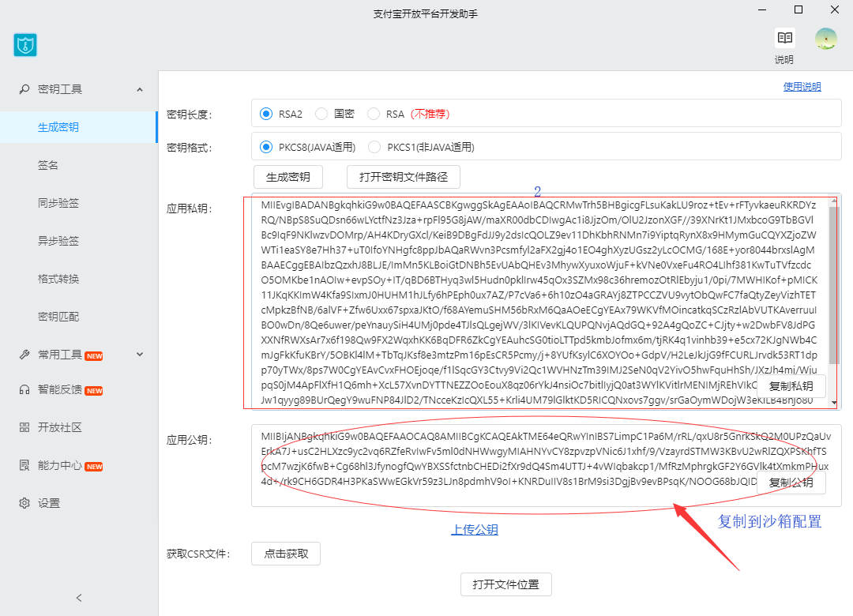Minimize the window
This screenshot has height=616, width=853.
[x=762, y=9]
